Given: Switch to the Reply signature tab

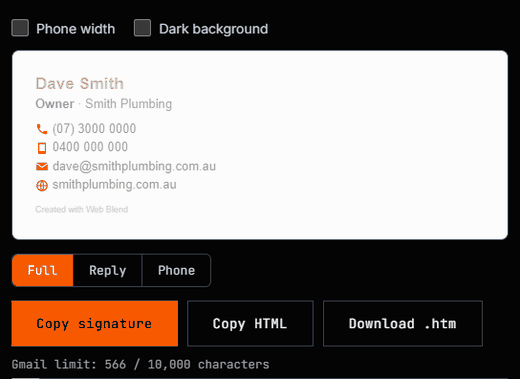Looking at the screenshot, I should tap(107, 270).
